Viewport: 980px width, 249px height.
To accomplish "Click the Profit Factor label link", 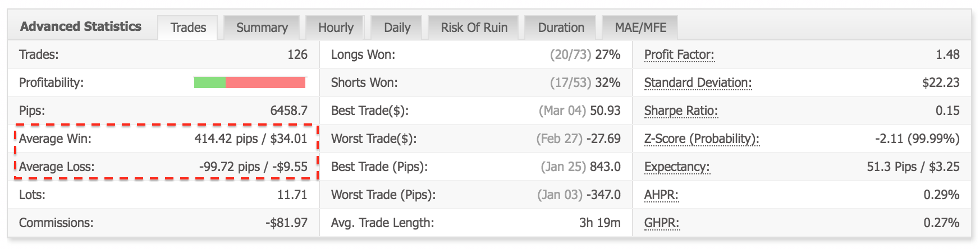I will [x=679, y=55].
